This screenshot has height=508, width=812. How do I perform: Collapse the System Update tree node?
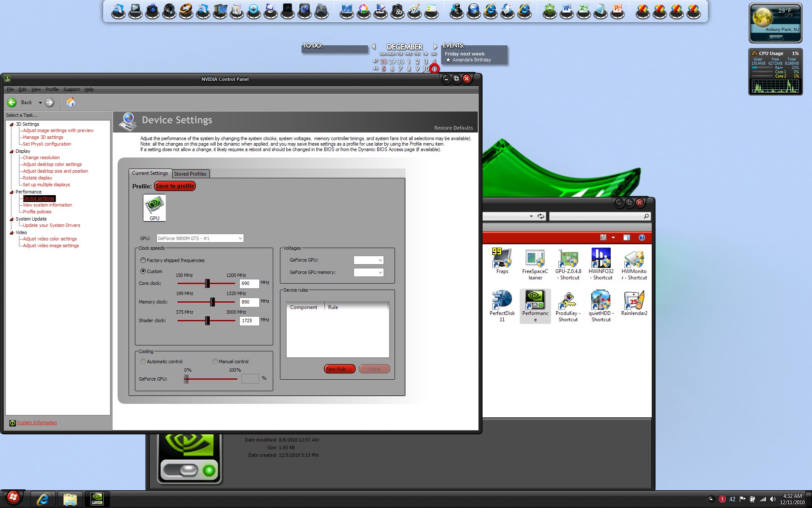(x=12, y=219)
